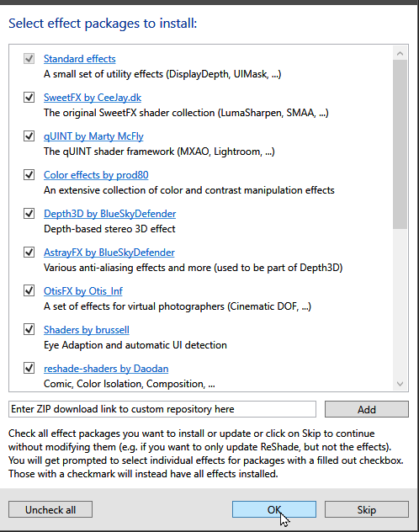Select 'The qUINT shader framework' description
The image size is (419, 532).
click(x=159, y=152)
